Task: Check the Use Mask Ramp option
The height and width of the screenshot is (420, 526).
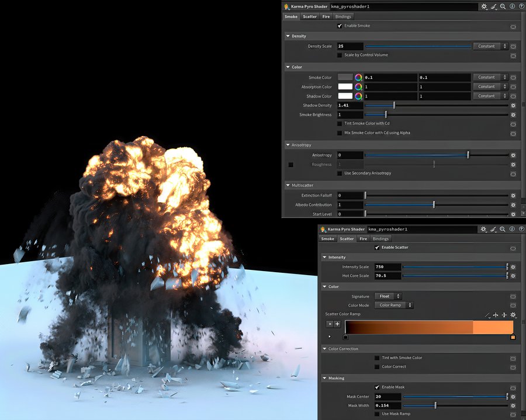Action: (377, 414)
